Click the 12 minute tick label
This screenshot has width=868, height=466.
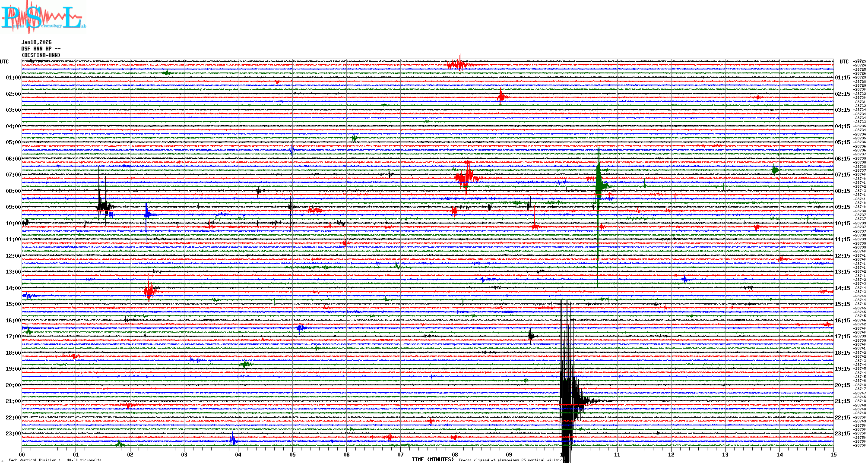point(671,455)
